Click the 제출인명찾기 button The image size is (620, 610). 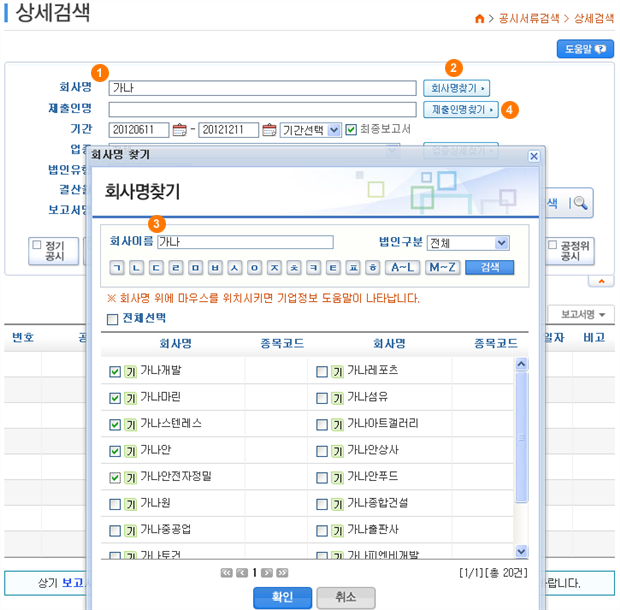coord(460,109)
